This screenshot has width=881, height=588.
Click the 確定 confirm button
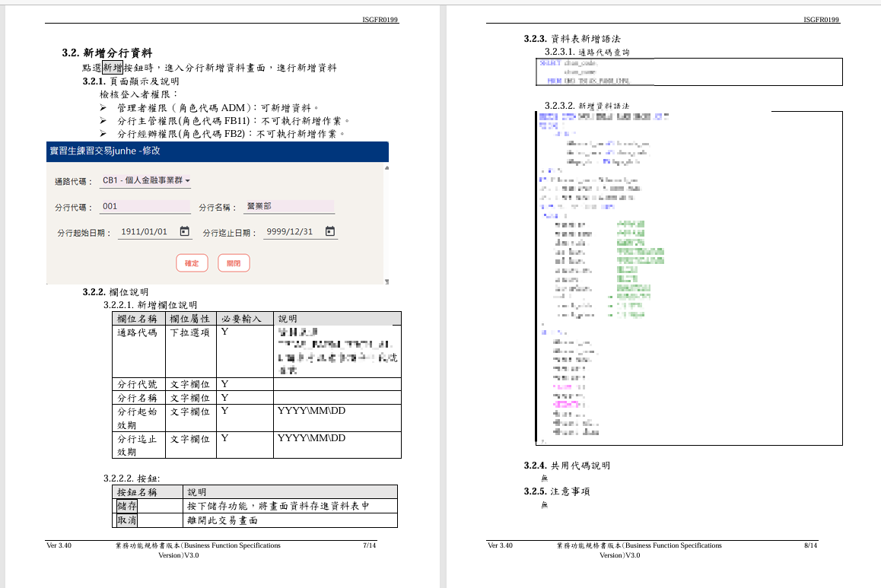coord(192,263)
